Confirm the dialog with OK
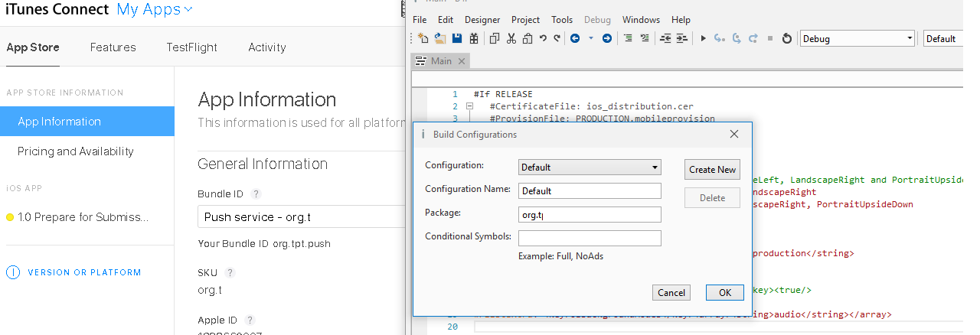This screenshot has width=980, height=335. (x=724, y=293)
